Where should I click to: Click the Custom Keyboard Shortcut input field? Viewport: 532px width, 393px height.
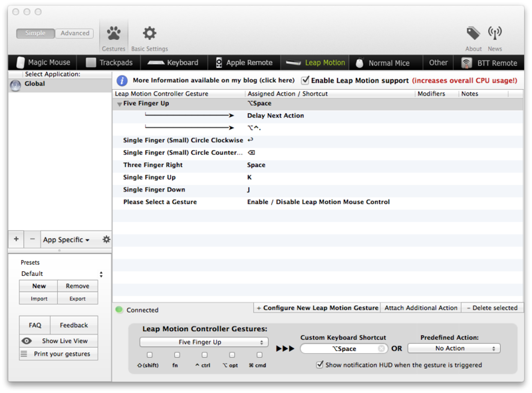[x=344, y=348]
